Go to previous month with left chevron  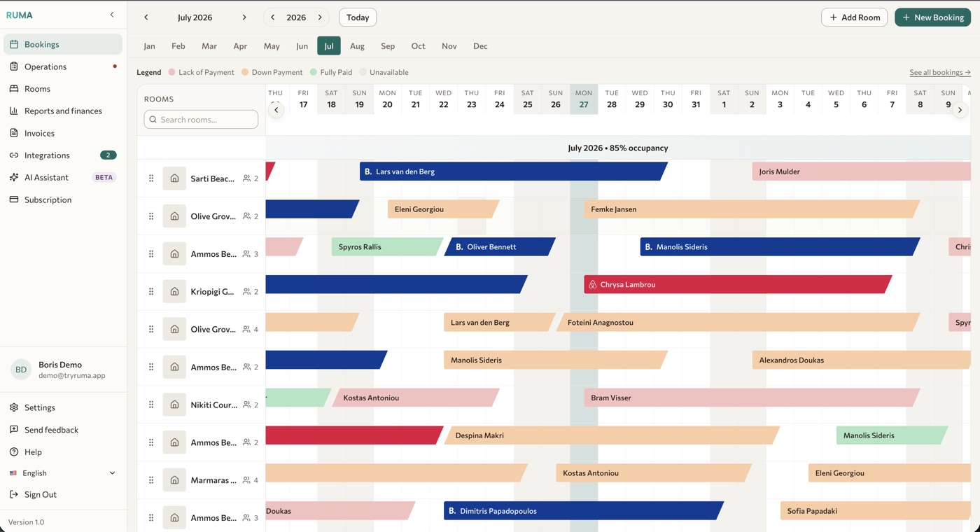[x=146, y=17]
